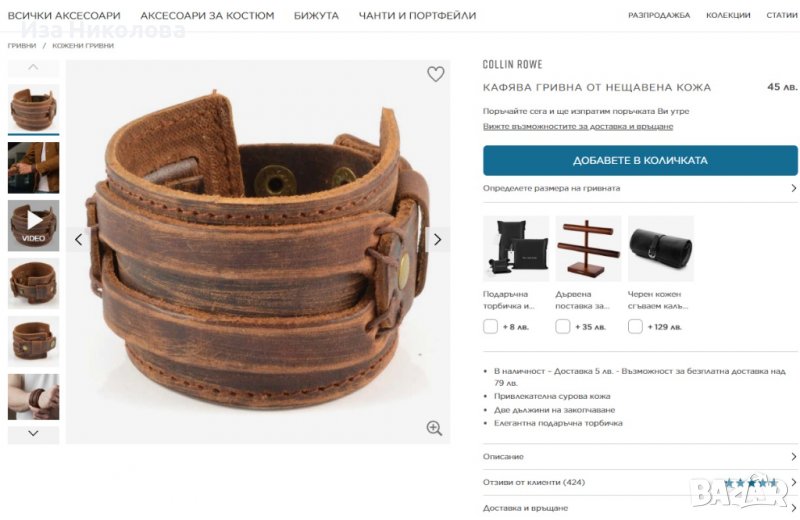
Task: Expand the Описание section
Action: click(x=640, y=457)
